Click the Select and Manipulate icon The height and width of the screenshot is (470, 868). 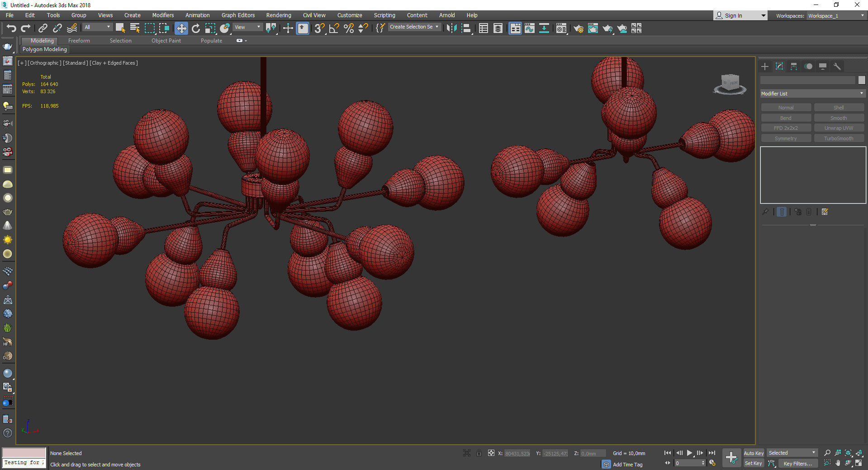288,28
